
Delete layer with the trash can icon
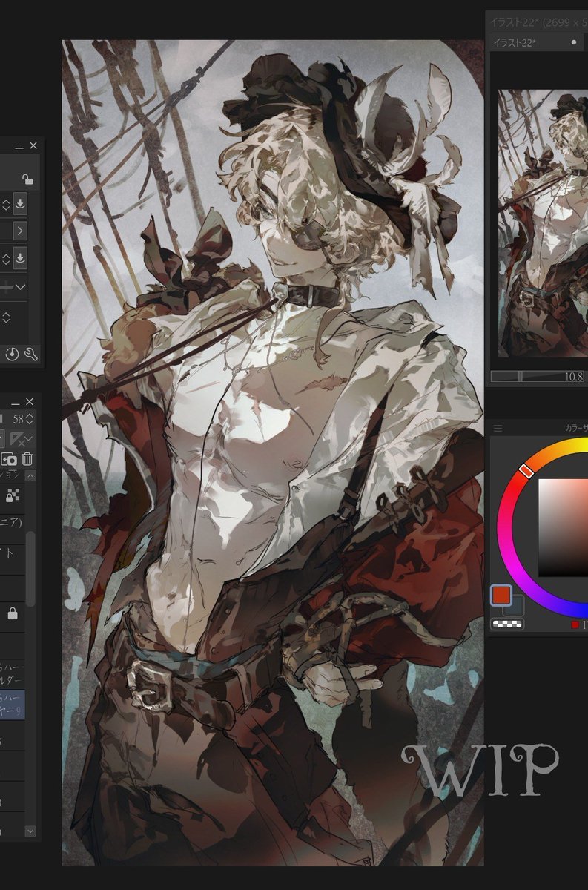click(x=27, y=459)
